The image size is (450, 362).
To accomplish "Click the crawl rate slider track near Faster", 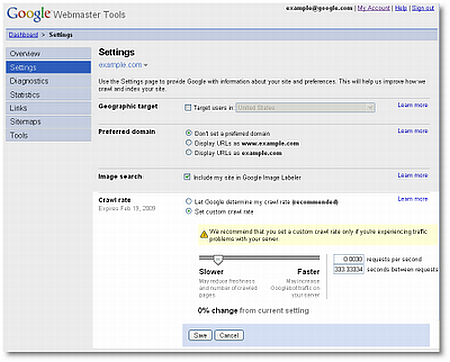I will click(310, 258).
